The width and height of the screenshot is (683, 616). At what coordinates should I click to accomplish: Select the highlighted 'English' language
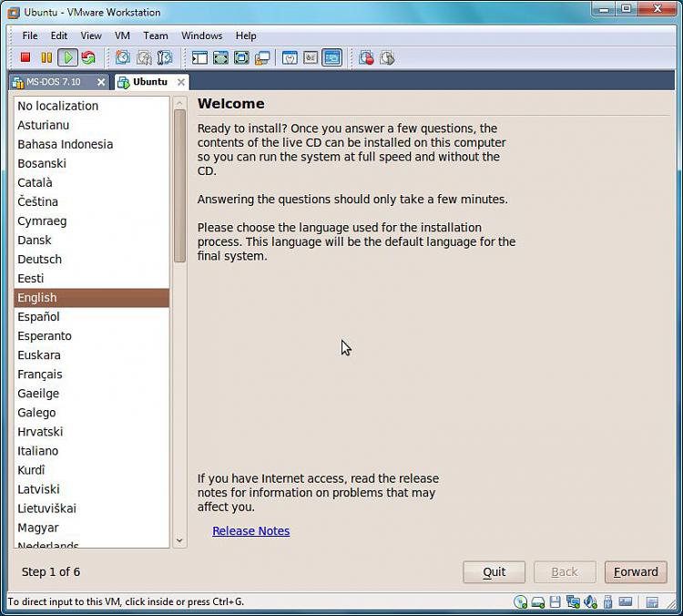[91, 298]
